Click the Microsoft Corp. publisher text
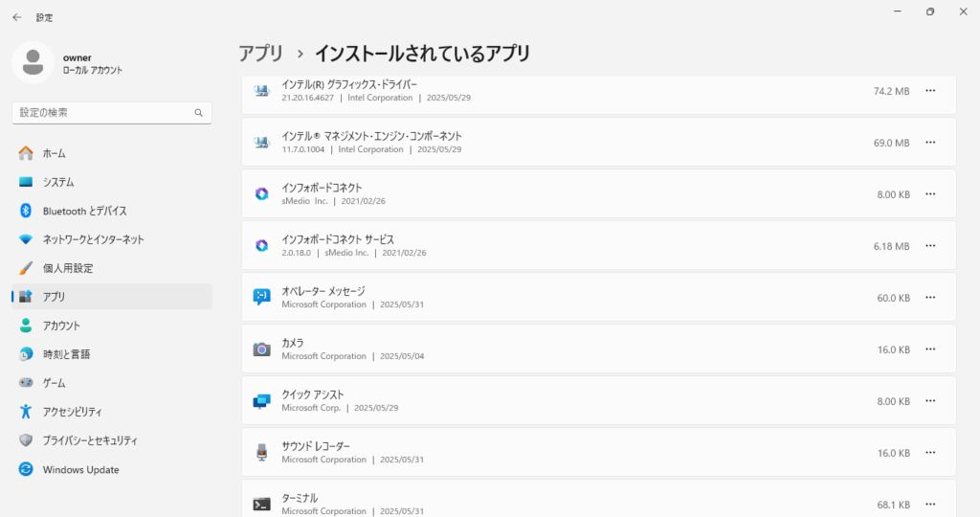Screen dimensions: 980x517 pos(311,408)
